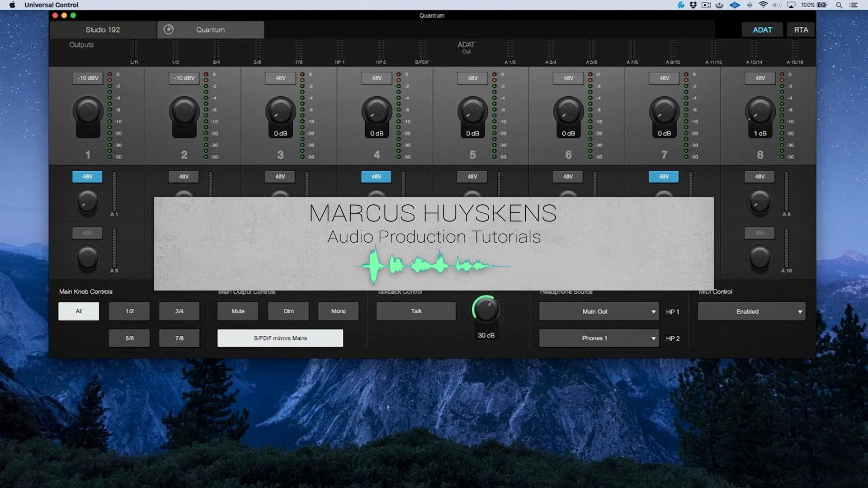Toggle S/PDIF mirrors Mains

pos(280,338)
